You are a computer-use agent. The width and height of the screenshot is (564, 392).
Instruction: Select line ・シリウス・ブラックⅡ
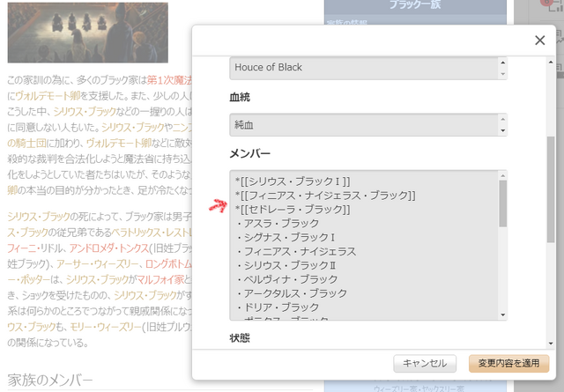(x=286, y=265)
